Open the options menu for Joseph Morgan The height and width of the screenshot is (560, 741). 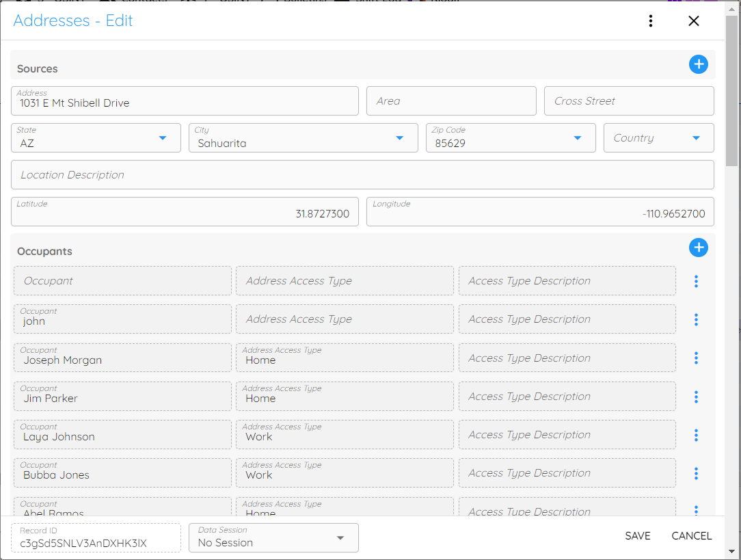click(696, 358)
